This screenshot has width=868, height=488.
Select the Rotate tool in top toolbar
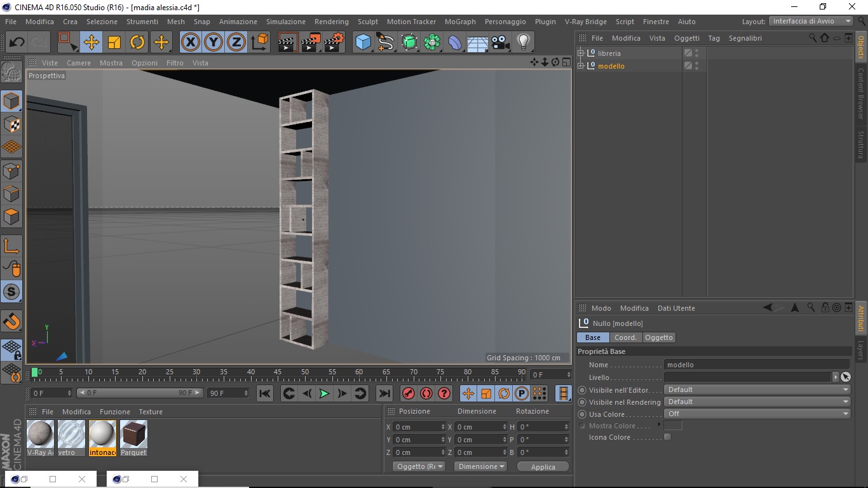137,43
